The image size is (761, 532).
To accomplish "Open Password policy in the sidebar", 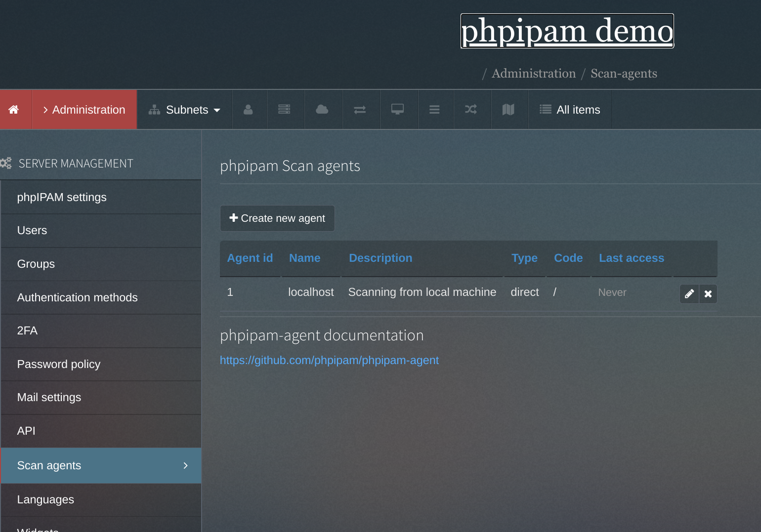I will [101, 365].
